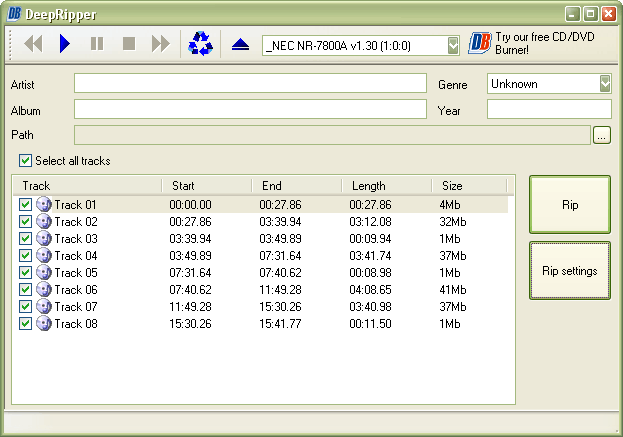Click the CD icon of Track 04
Screen dimensions: 623x437
pos(44,255)
